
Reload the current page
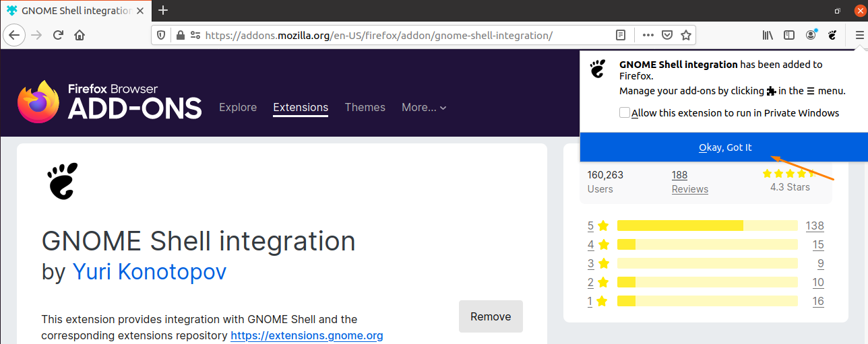point(58,35)
